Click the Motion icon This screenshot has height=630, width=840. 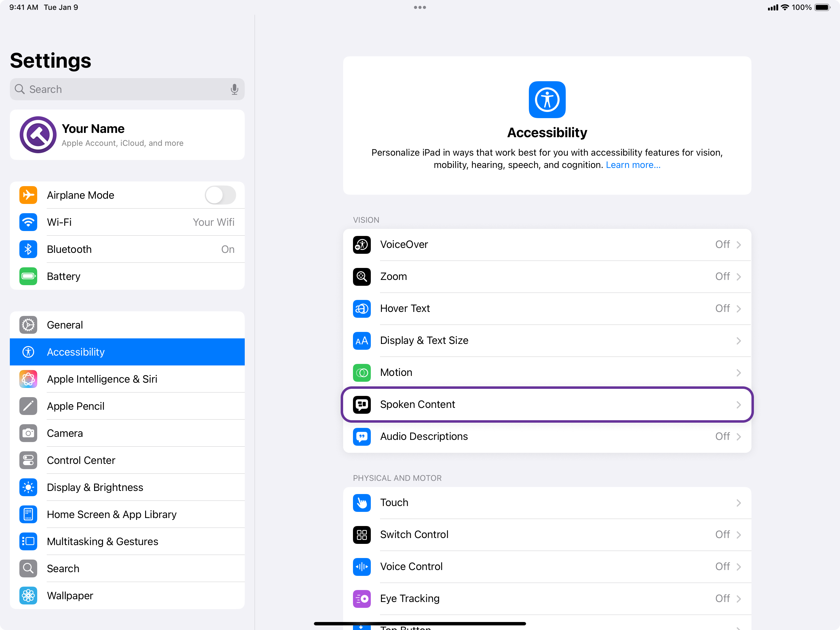point(362,373)
